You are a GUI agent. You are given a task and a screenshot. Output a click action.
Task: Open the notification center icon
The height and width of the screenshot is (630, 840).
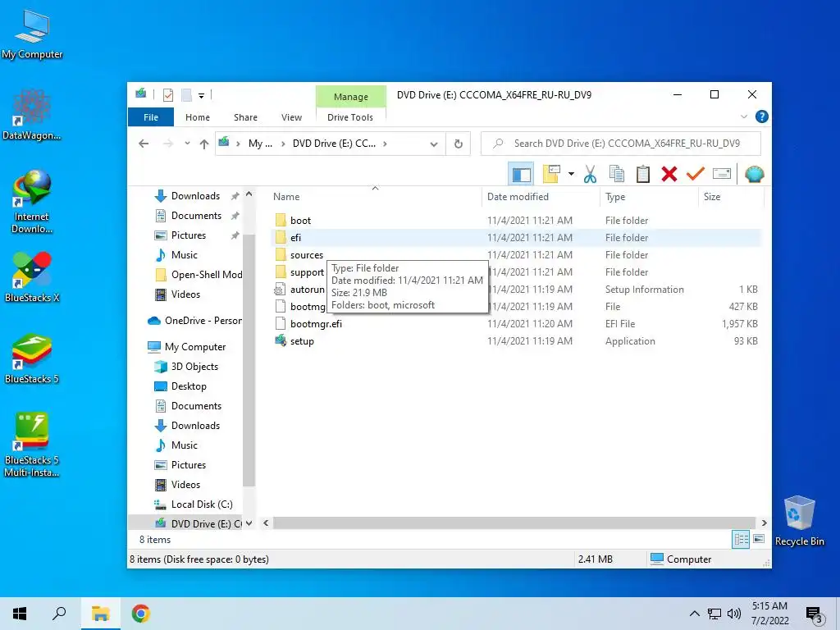814,614
